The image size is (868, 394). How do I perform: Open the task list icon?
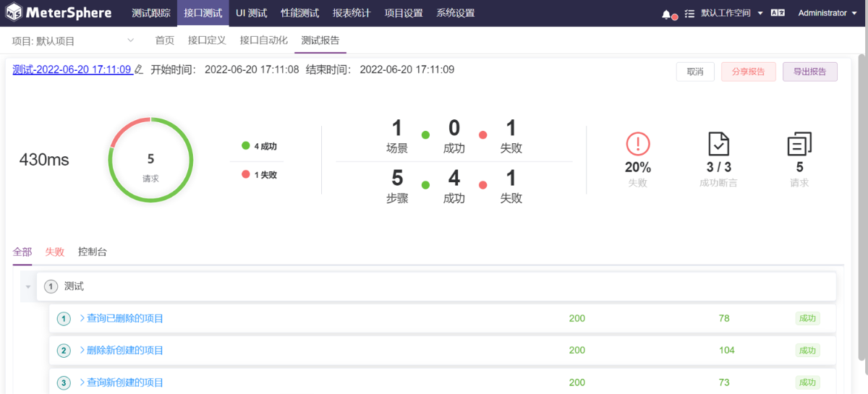(x=689, y=14)
